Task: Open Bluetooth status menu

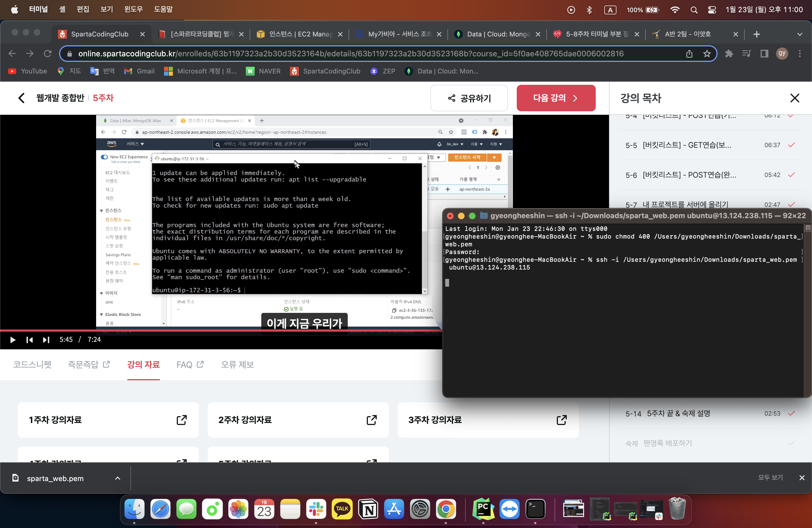Action: pyautogui.click(x=589, y=10)
